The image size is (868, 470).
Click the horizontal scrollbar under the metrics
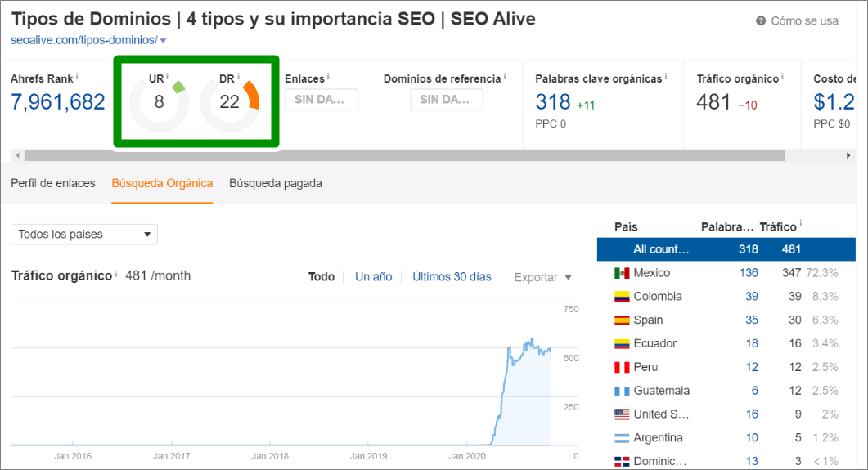tap(404, 155)
